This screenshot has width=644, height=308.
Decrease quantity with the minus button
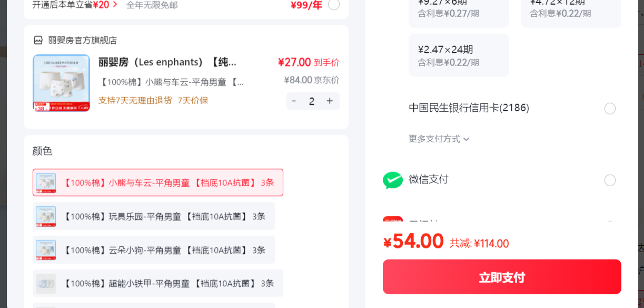tap(294, 101)
